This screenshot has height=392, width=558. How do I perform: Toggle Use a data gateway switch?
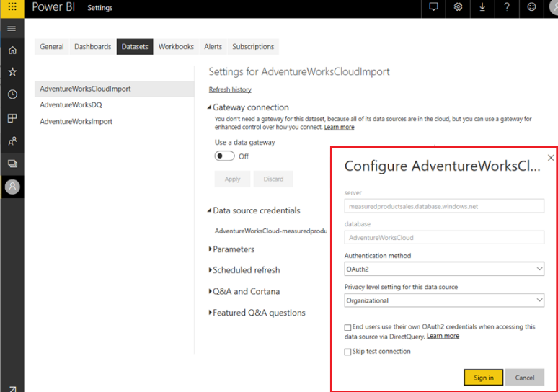tap(224, 156)
